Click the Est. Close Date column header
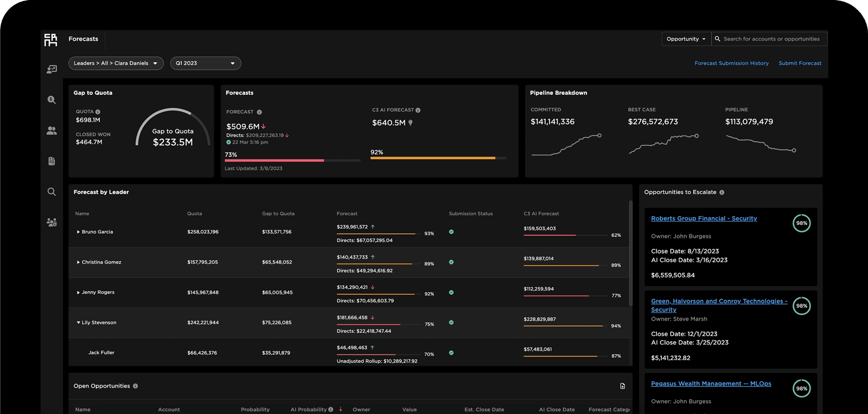Screen dimensions: 868x414 [x=484, y=410]
